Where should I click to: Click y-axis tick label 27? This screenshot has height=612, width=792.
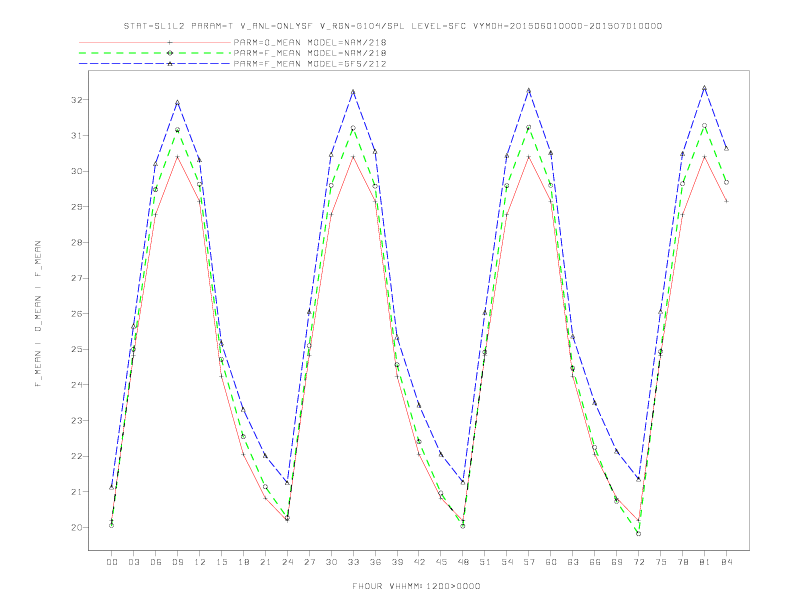point(76,278)
